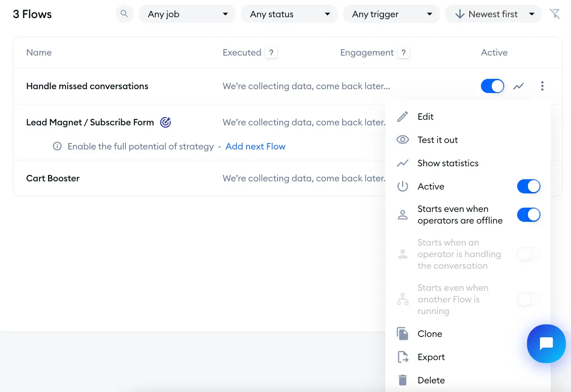Click the question mark next to Engagement
This screenshot has width=571, height=392.
tap(403, 53)
